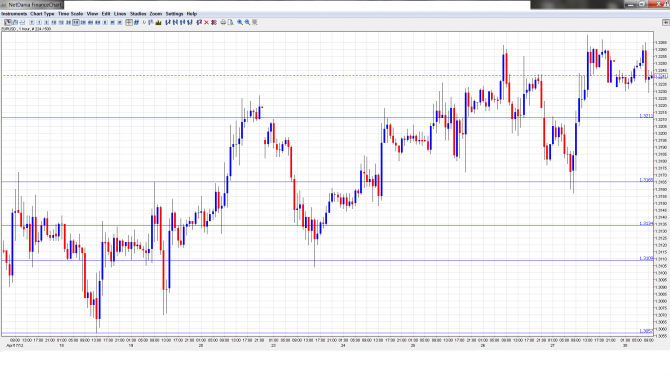The height and width of the screenshot is (376, 670).
Task: Select the weekly (W) time scale button
Action: pos(112,22)
